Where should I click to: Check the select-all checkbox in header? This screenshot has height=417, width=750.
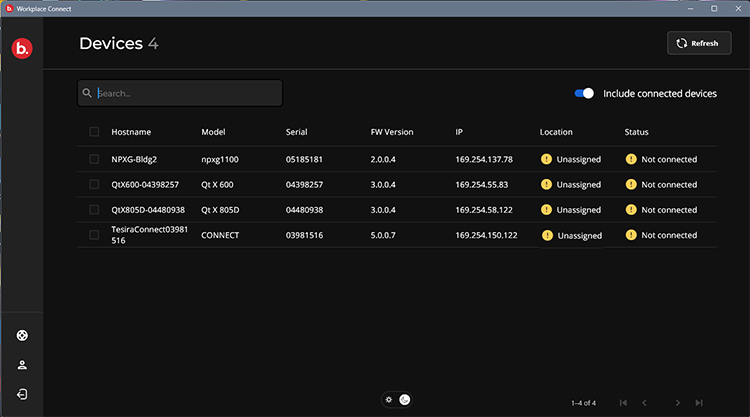[94, 132]
